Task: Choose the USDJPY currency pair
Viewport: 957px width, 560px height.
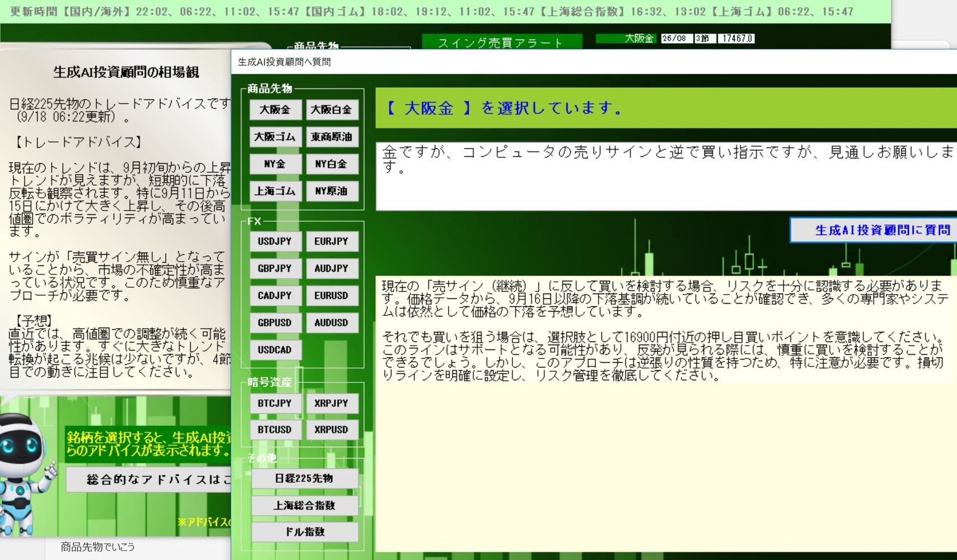Action: 275,241
